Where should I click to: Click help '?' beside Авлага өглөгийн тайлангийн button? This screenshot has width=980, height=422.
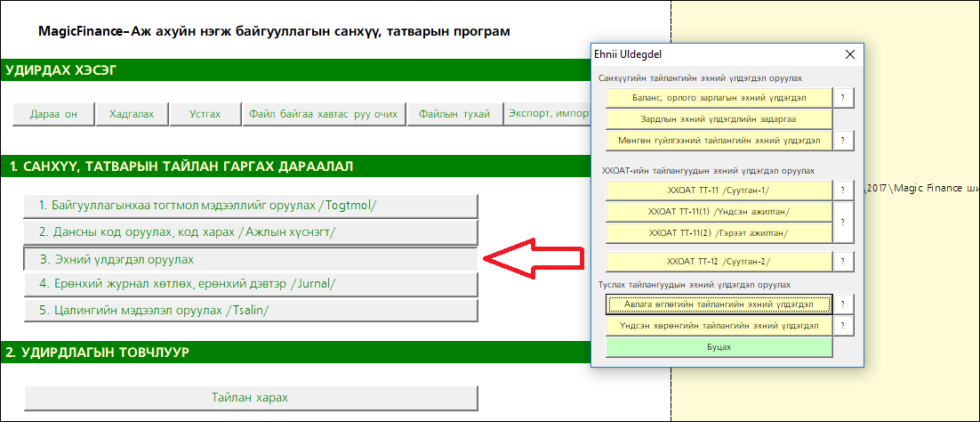842,304
